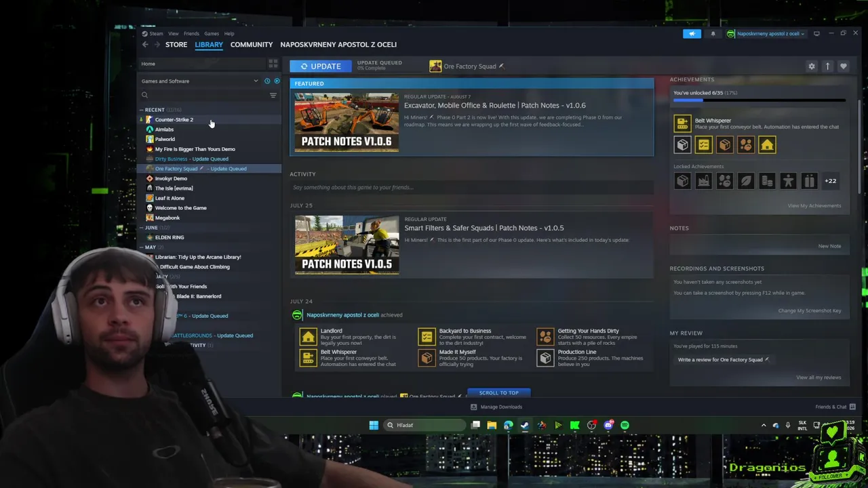The width and height of the screenshot is (868, 488).
Task: Open the game settings gear
Action: pos(812,66)
